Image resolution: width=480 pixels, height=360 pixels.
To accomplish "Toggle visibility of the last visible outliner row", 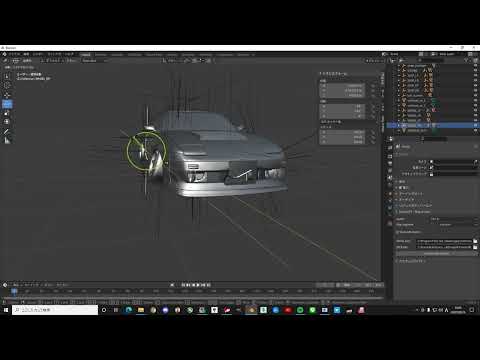I will point(475,131).
